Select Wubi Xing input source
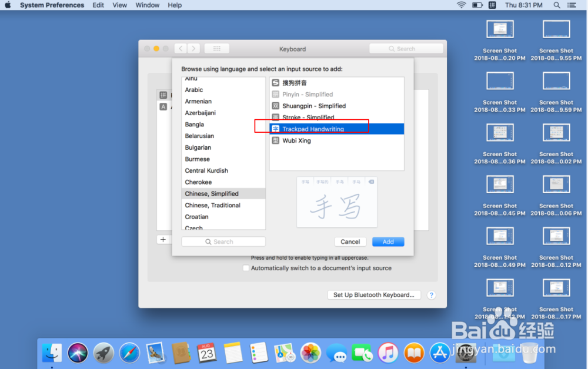This screenshot has width=588, height=369. tap(337, 140)
